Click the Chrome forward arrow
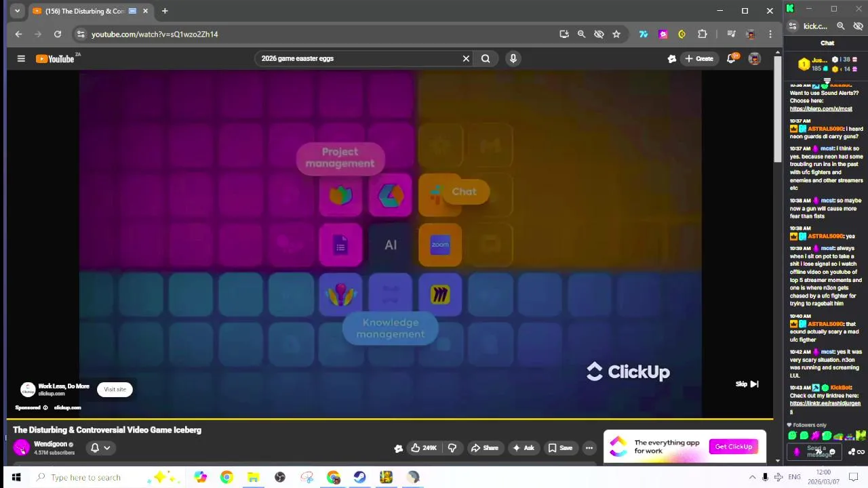This screenshot has height=488, width=868. point(38,34)
